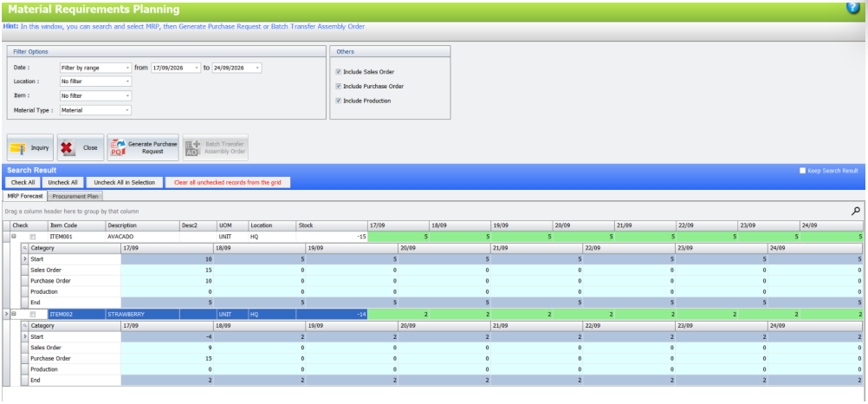The image size is (868, 404).
Task: Click the Uncheck All button
Action: [62, 182]
